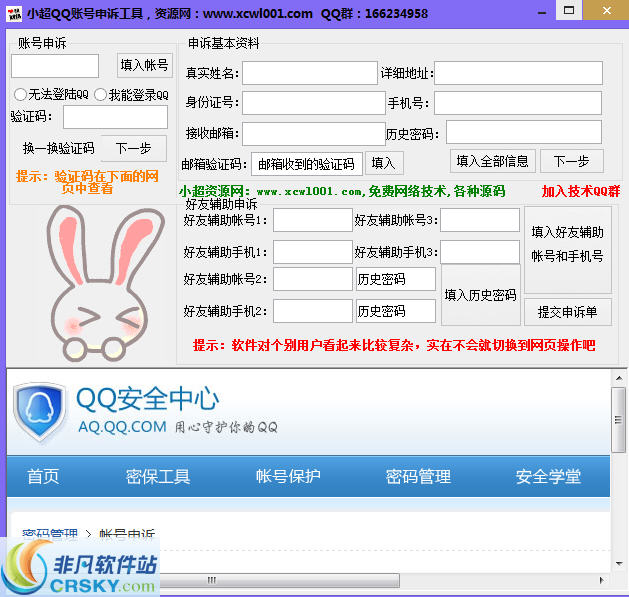This screenshot has width=629, height=597.
Task: Click 换一换验证码 to refresh captcha
Action: point(59,148)
